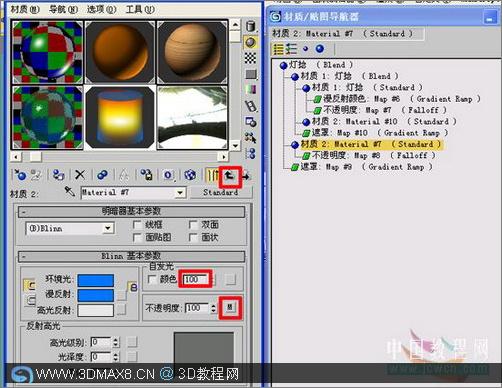Viewport: 502px width, 388px height.
Task: Click the 高光反射 map button
Action: click(121, 310)
